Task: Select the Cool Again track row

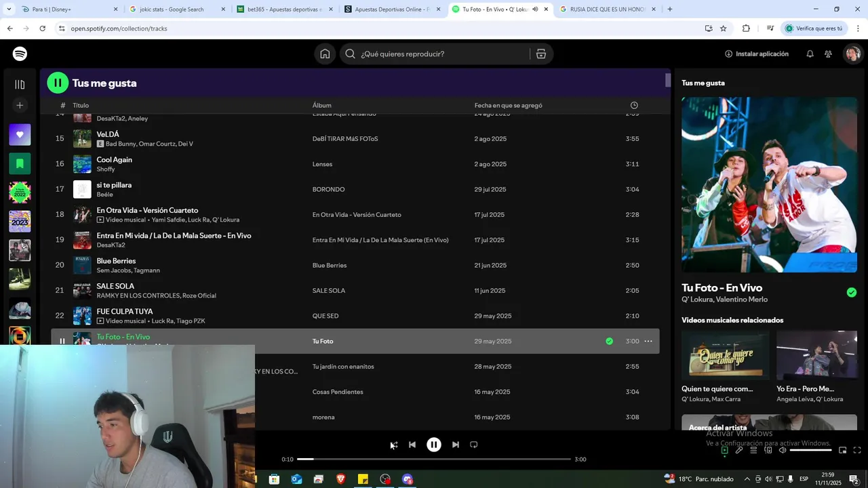Action: point(355,164)
